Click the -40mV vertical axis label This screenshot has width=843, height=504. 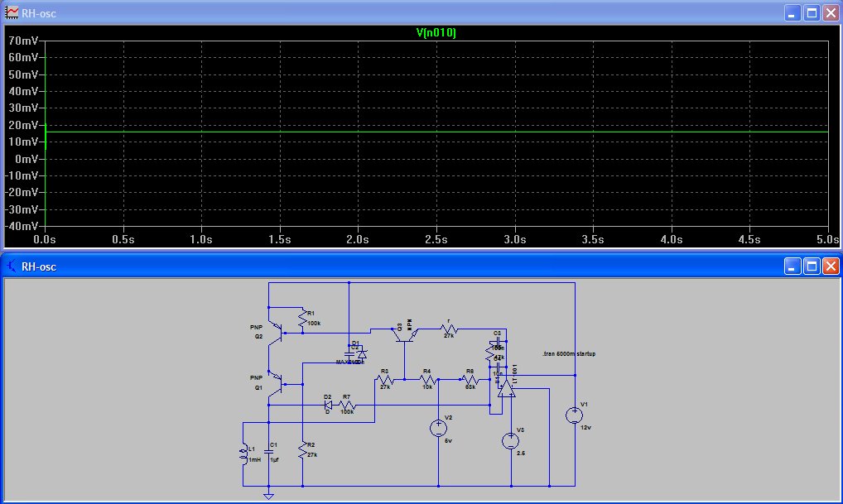click(x=22, y=226)
